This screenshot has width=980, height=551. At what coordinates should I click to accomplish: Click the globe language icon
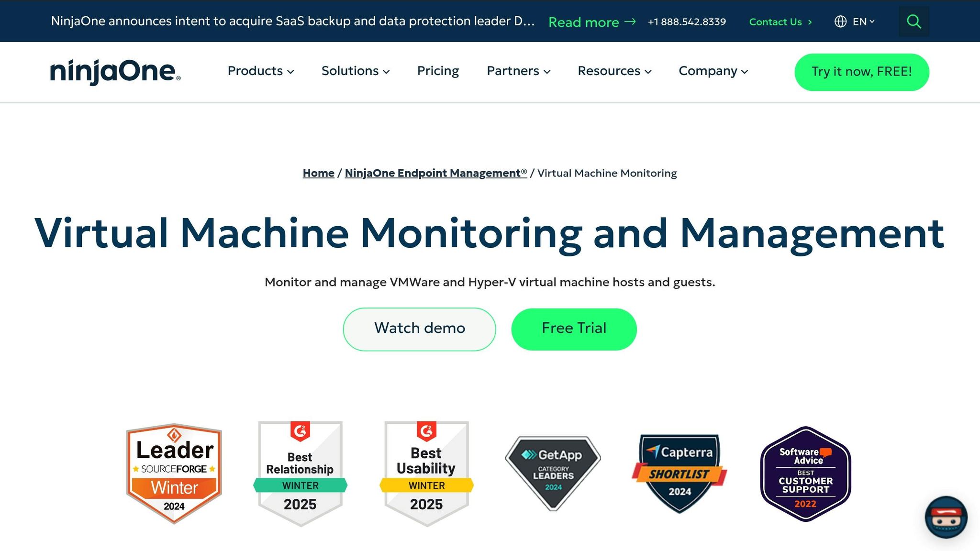coord(841,22)
